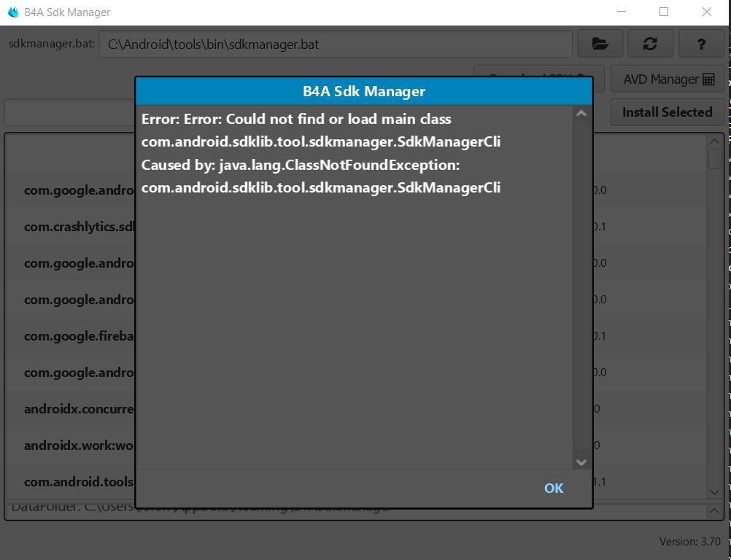Click the package list scroll down arrow

tap(714, 492)
